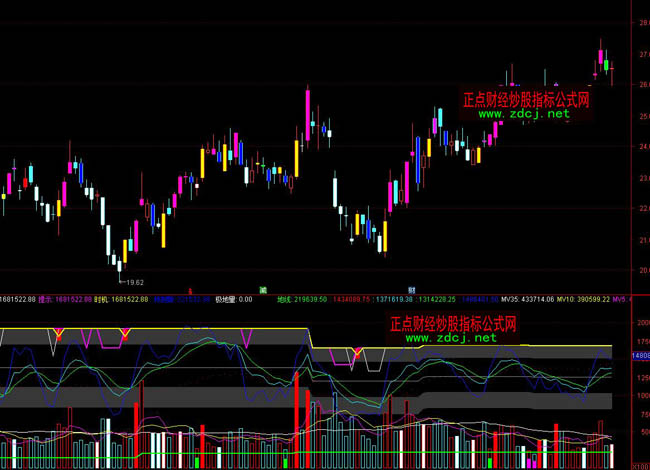
Task: Open www.zdcj.net link in lower watermark
Action: [451, 338]
